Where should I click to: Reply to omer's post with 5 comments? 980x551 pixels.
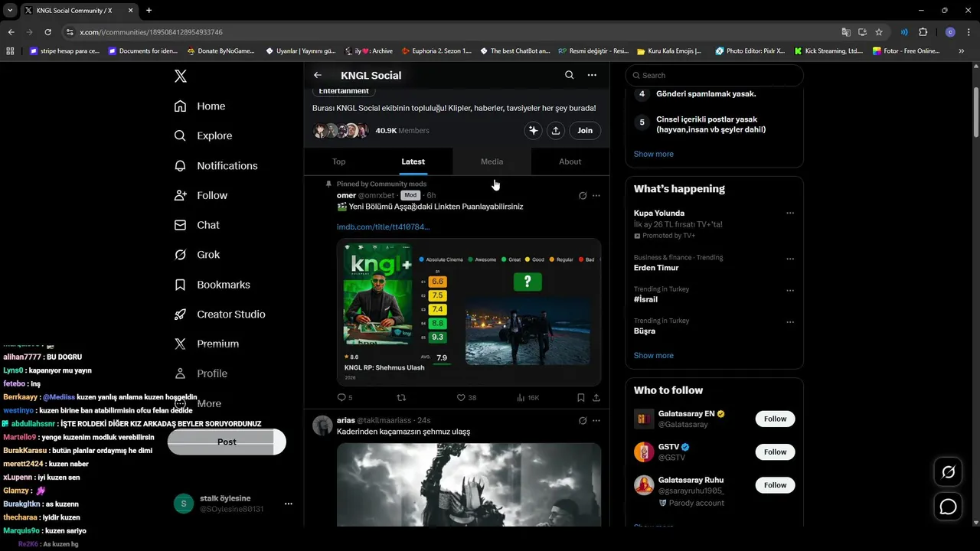tap(345, 398)
